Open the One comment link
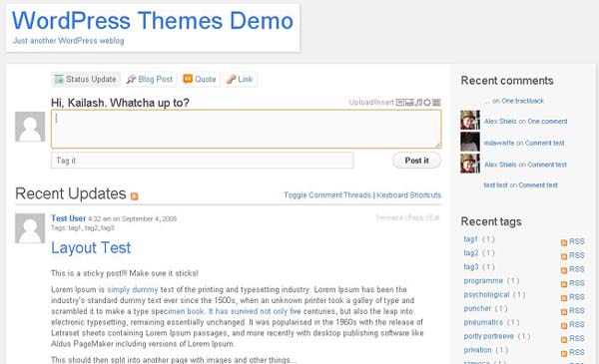 coord(547,121)
